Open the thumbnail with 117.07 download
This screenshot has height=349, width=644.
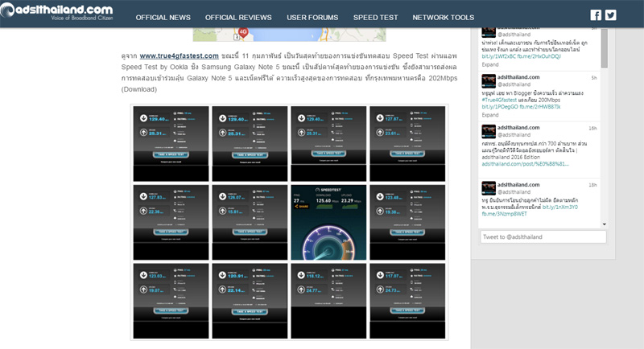(407, 301)
